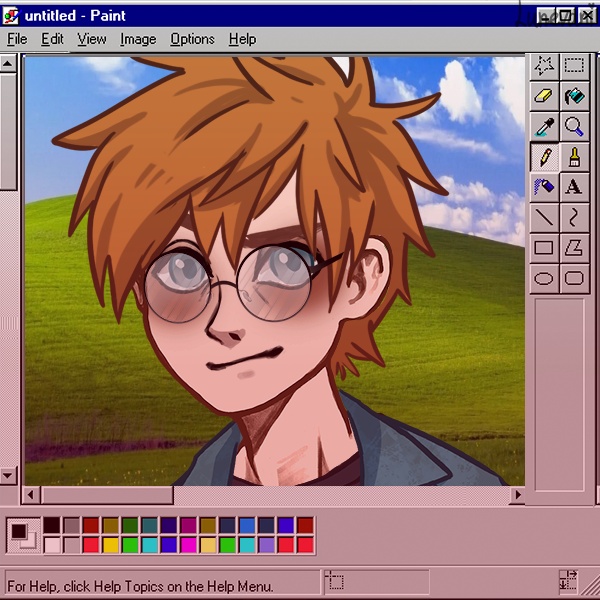Switch to the Brush tool
Image resolution: width=600 pixels, height=600 pixels.
(x=574, y=157)
